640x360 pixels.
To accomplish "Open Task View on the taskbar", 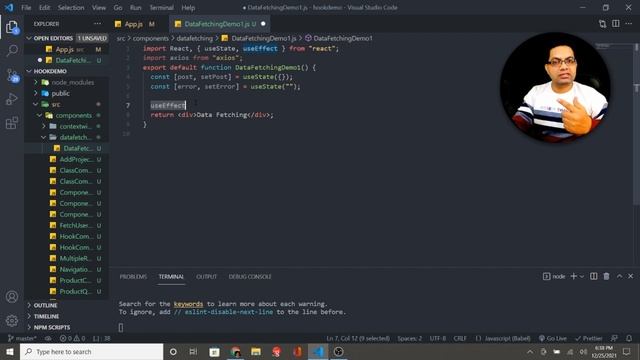I will point(193,351).
